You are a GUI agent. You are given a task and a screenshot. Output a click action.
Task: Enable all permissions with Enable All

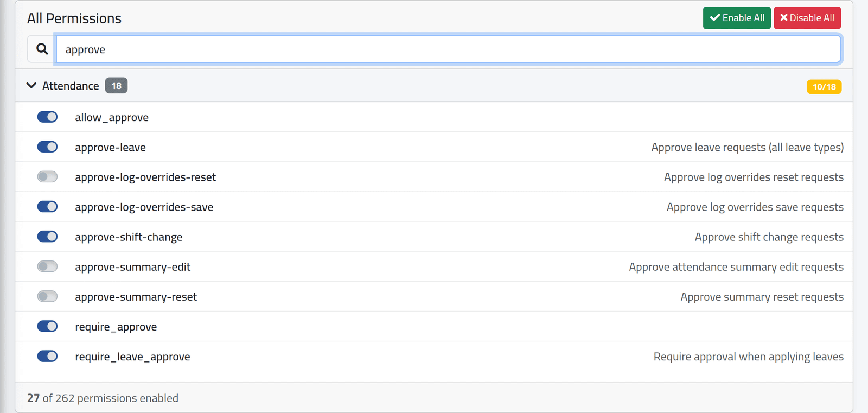(737, 18)
